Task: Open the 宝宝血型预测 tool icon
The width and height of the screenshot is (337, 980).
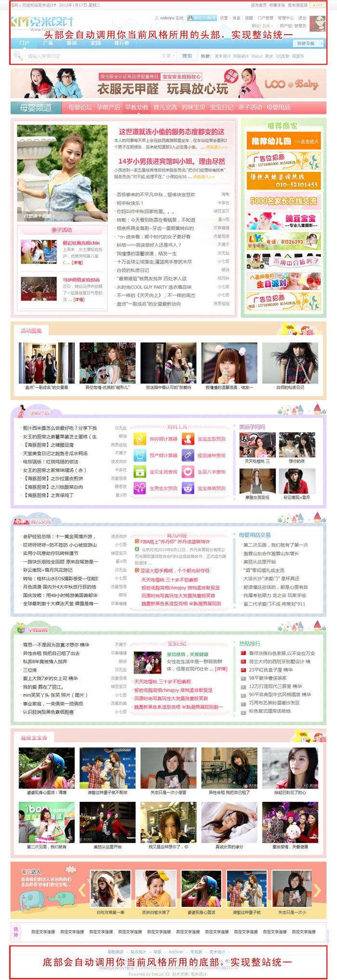Action: [x=188, y=439]
